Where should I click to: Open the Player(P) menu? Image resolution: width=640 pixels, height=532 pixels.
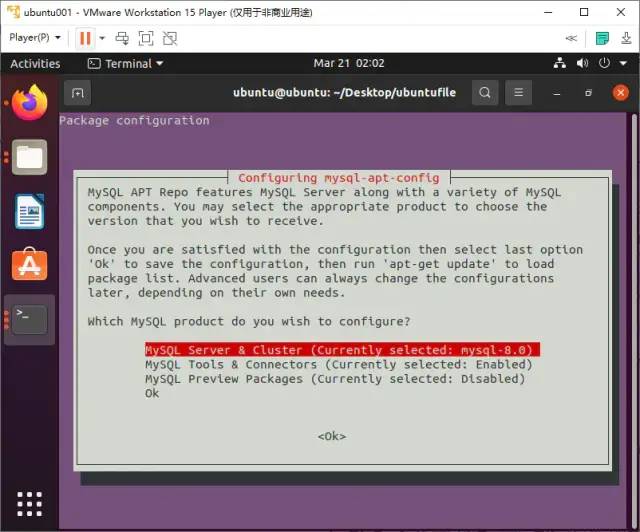[35, 38]
